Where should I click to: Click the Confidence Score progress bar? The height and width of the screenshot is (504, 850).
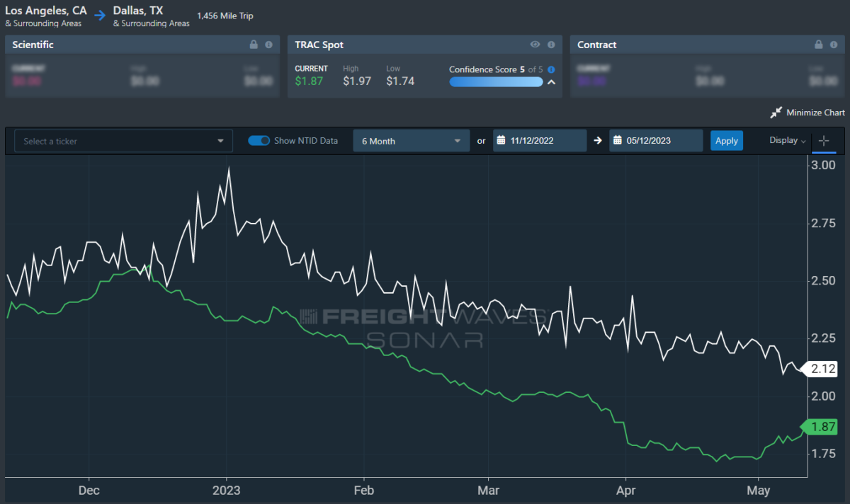496,82
